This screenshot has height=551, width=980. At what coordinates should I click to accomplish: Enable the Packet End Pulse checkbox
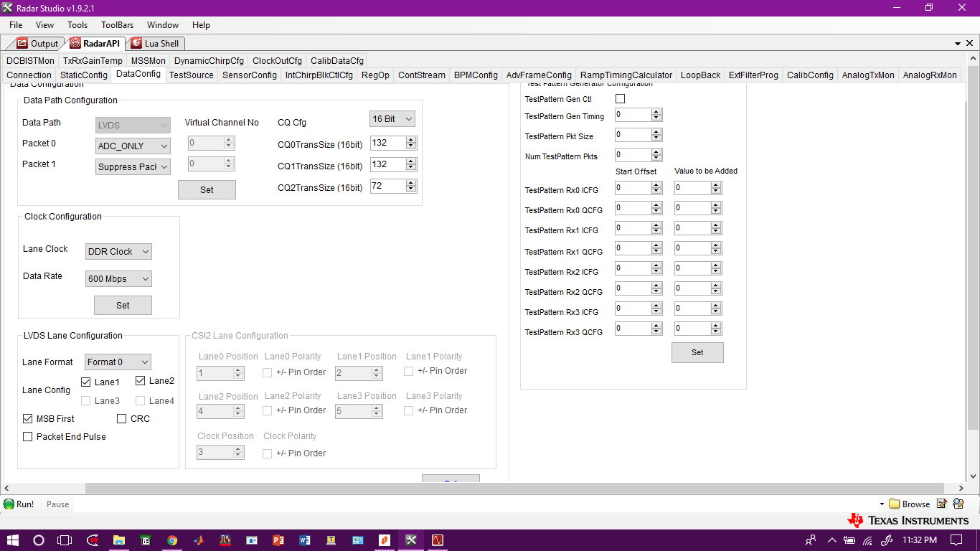coord(28,436)
